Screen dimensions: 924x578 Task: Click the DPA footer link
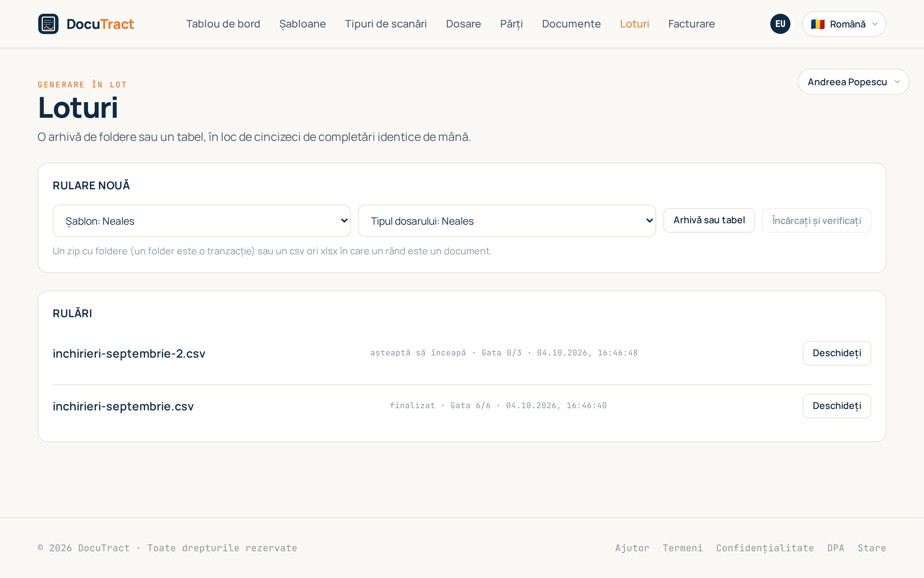pos(836,548)
